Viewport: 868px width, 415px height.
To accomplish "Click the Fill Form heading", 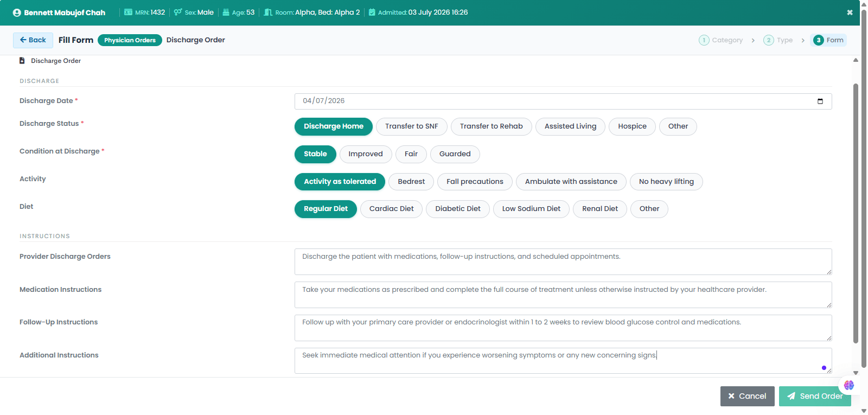I will 76,40.
